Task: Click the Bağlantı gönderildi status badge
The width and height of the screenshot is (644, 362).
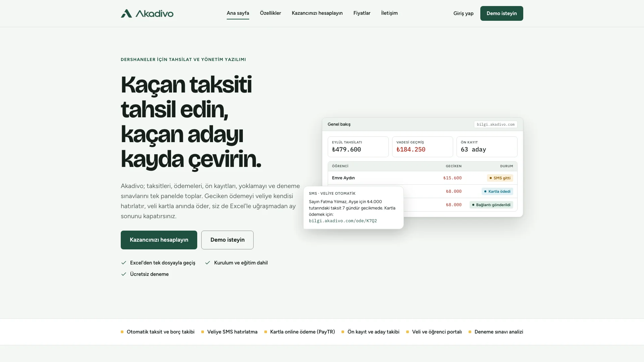Action: pos(491,205)
